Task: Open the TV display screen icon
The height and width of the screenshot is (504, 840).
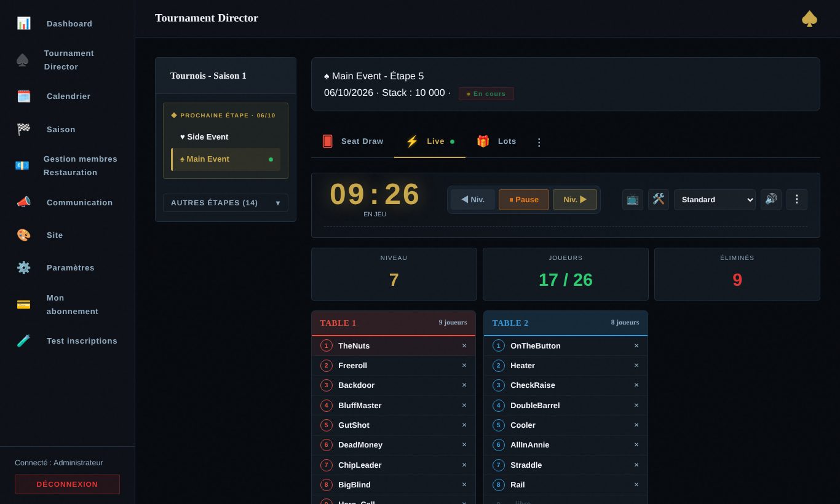Action: coord(633,199)
